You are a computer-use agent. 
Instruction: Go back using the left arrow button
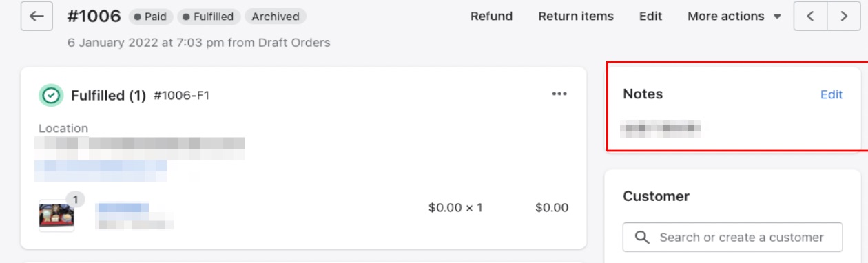coord(37,16)
